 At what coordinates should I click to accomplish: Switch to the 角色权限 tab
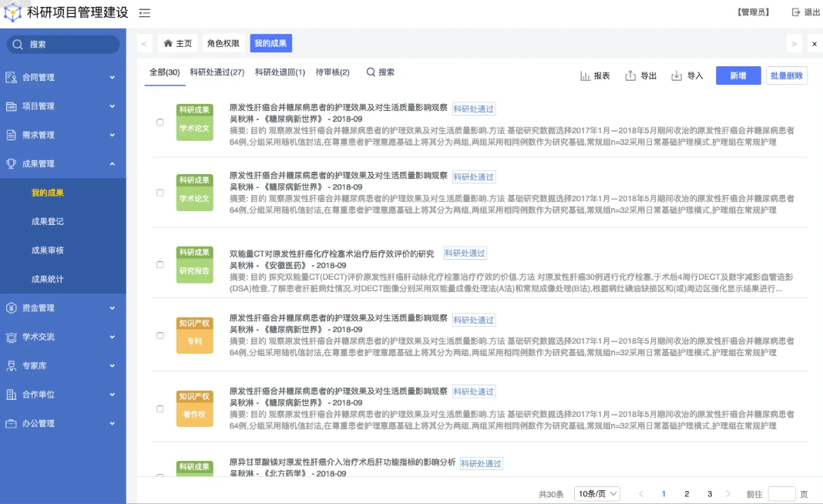223,43
